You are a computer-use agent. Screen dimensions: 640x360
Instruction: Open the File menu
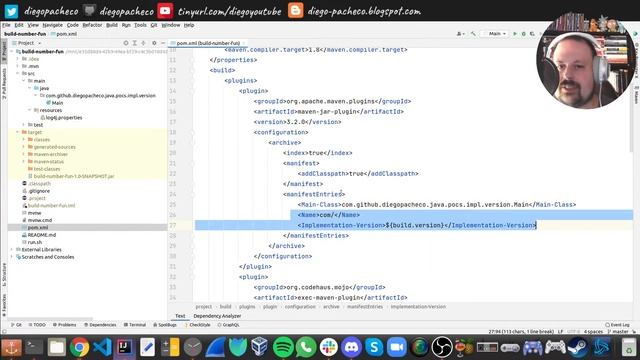click(7, 25)
